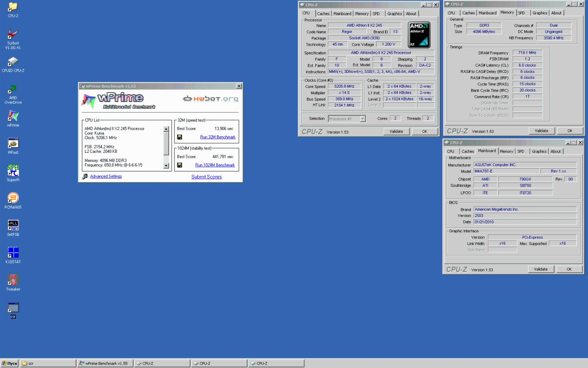This screenshot has width=588, height=368.
Task: Click OK in CPU-Z CPU window
Action: coord(424,131)
